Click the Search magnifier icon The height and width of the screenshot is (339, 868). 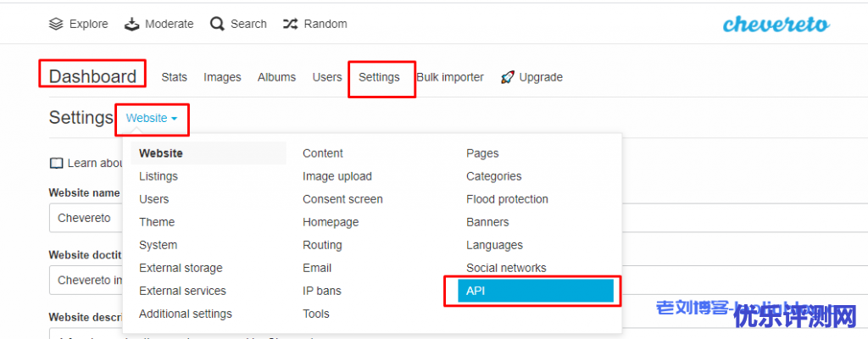pyautogui.click(x=217, y=24)
